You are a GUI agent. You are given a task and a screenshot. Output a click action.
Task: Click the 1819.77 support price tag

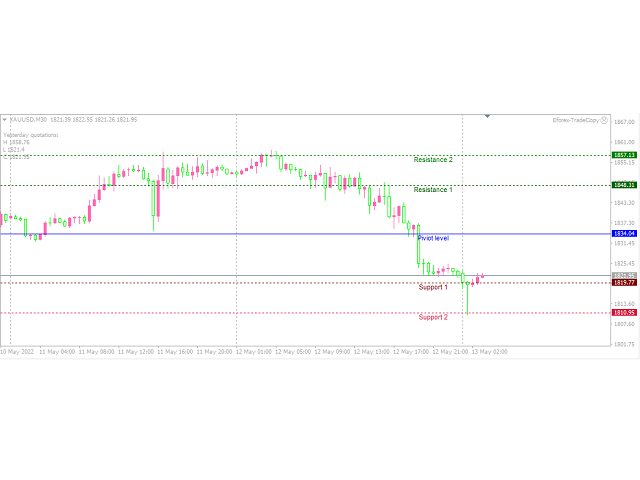(625, 283)
